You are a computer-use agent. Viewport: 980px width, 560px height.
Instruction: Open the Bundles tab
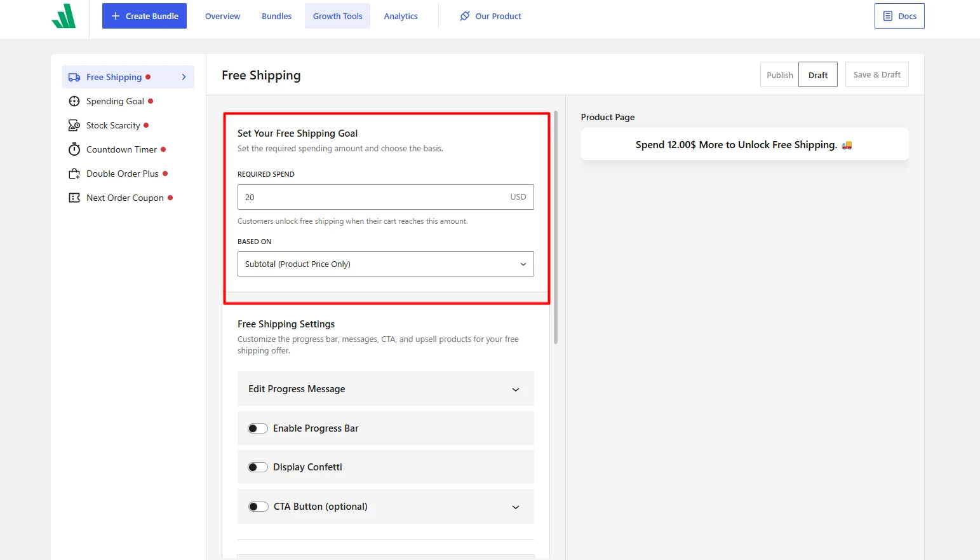tap(277, 16)
